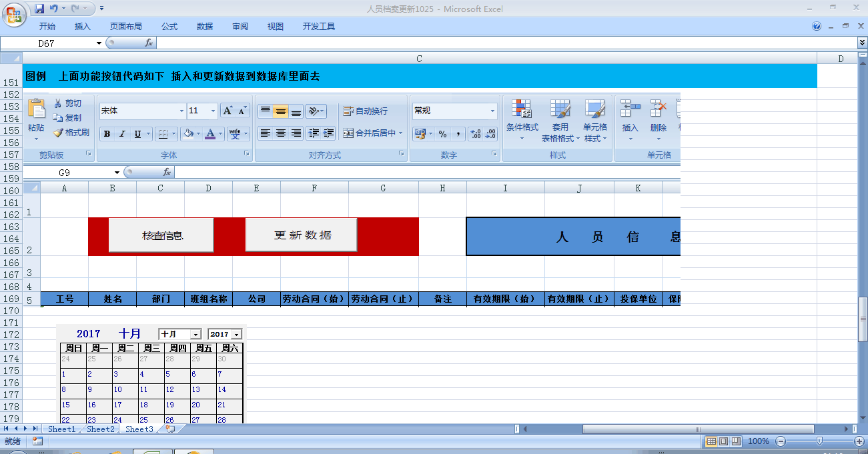
Task: Switch to Normal view in status bar
Action: pos(711,441)
